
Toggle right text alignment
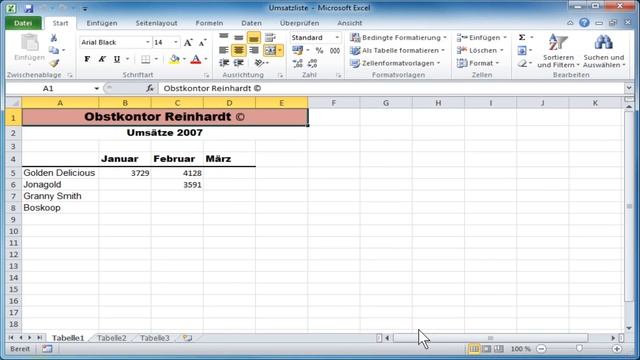click(x=253, y=50)
